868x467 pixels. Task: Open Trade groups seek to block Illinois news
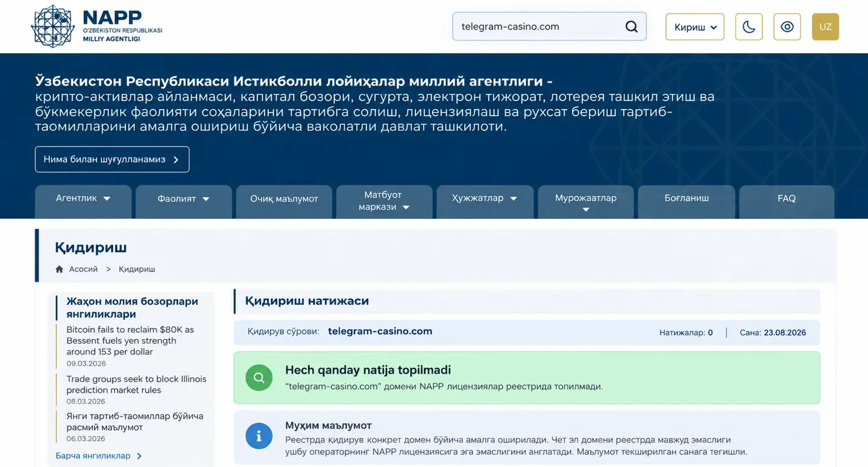[x=136, y=384]
